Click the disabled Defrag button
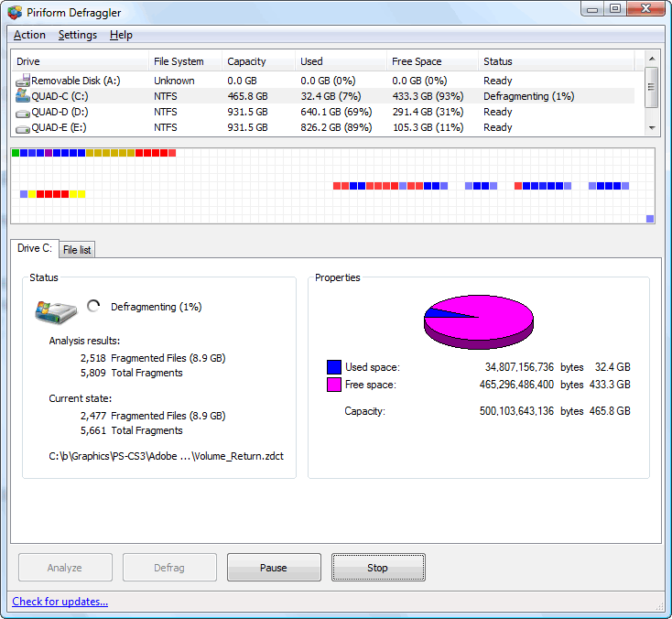 (169, 567)
